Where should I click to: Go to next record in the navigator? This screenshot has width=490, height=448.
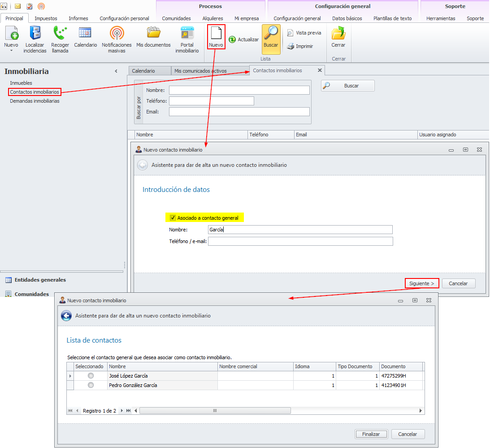coord(121,410)
